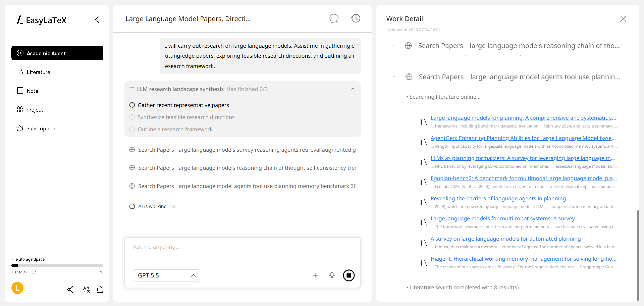Collapse the EasyLaTeX sidebar with back arrow

97,20
